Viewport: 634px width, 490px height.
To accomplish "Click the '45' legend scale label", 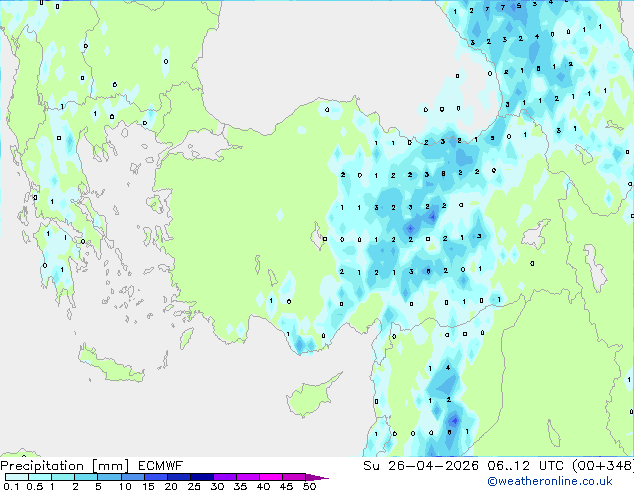I will point(286,486).
